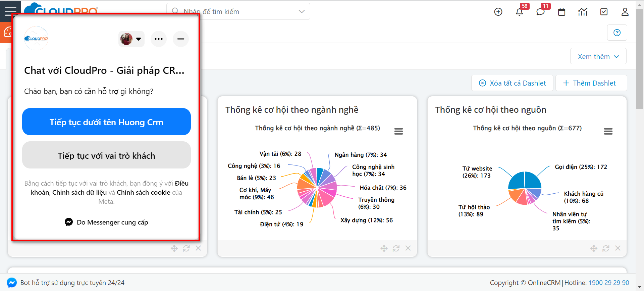
Task: Open the tasks checklist icon
Action: pos(604,12)
